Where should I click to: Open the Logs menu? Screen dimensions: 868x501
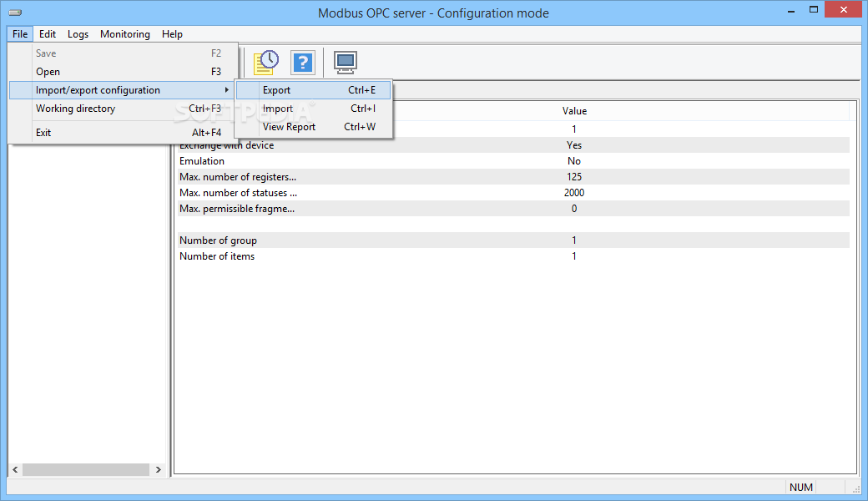(x=78, y=33)
